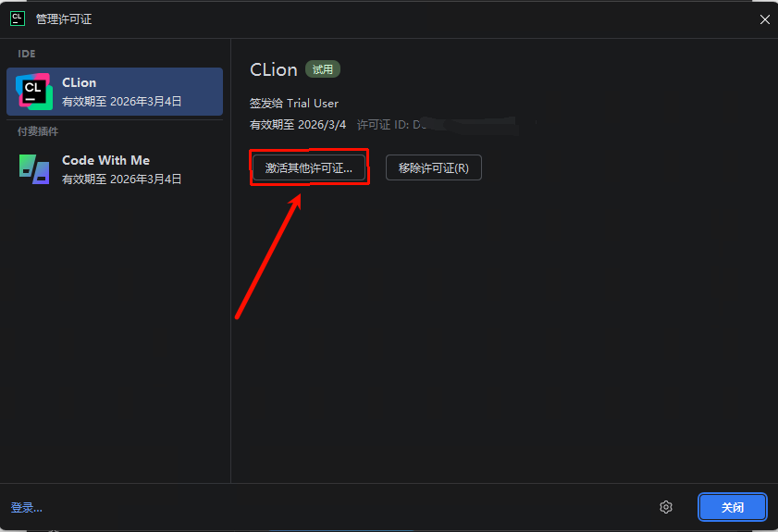Click the 签发给 Trial User text
The width and height of the screenshot is (778, 532).
click(294, 104)
